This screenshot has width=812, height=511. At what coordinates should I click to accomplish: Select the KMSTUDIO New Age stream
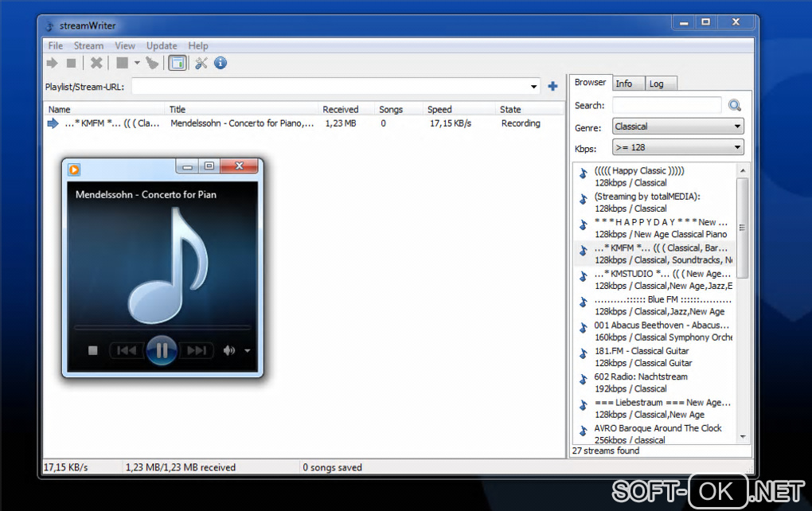coord(654,279)
